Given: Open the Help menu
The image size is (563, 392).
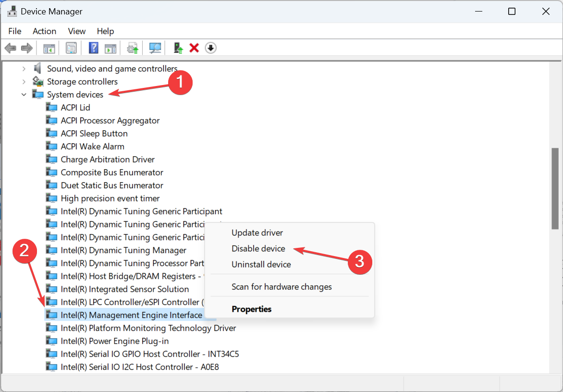Looking at the screenshot, I should (105, 31).
